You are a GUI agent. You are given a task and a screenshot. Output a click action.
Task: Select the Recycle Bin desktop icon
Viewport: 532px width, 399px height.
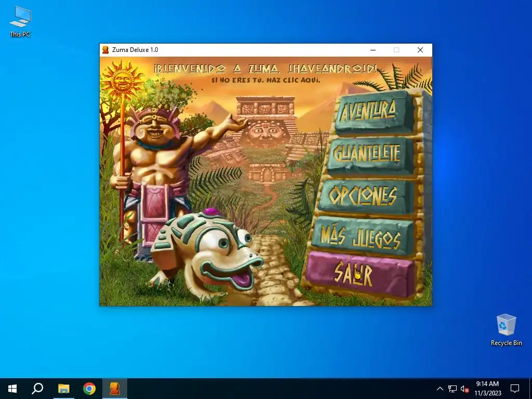point(506,330)
